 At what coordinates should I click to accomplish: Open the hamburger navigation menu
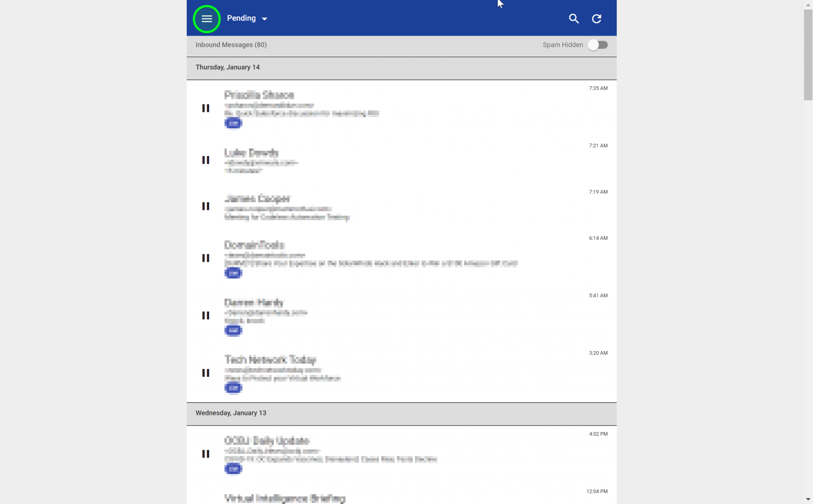[206, 19]
